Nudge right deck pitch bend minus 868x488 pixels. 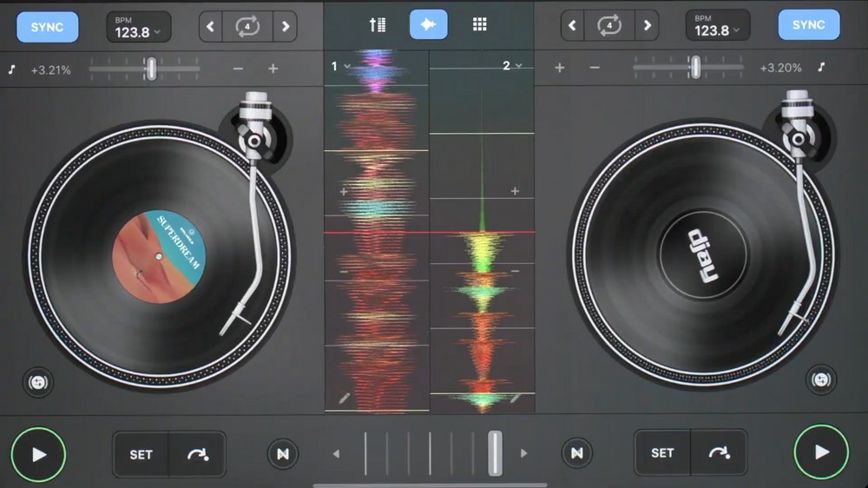(595, 68)
